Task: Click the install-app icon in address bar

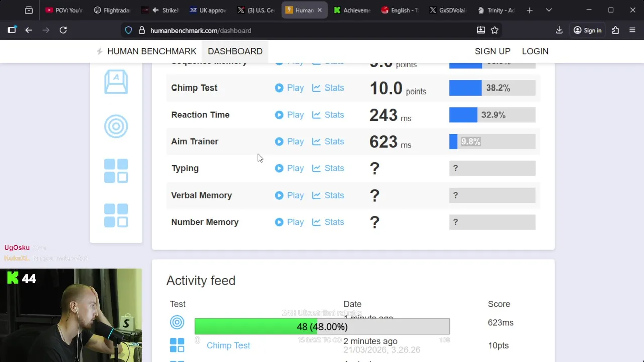Action: [481, 30]
